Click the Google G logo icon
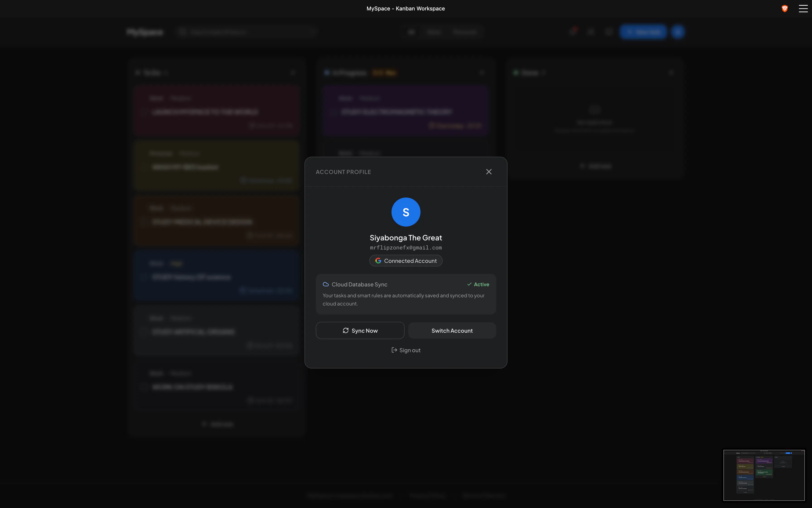The image size is (812, 508). [378, 261]
